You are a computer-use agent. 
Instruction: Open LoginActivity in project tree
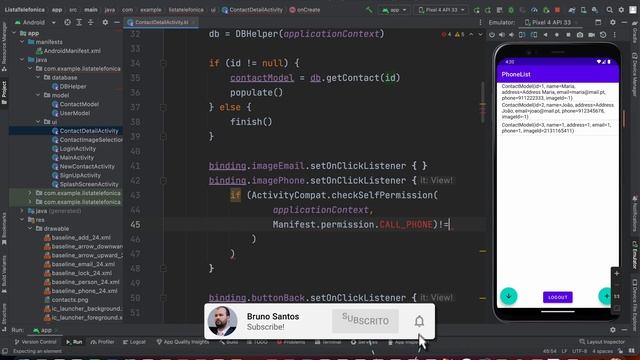point(73,149)
